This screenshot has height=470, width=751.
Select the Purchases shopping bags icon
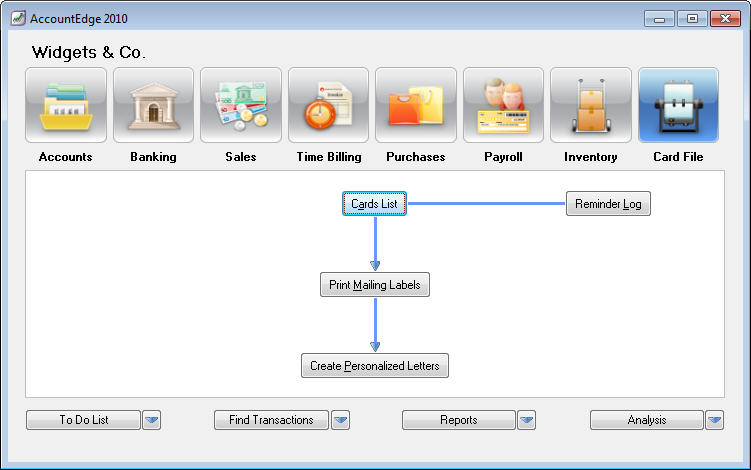(416, 105)
